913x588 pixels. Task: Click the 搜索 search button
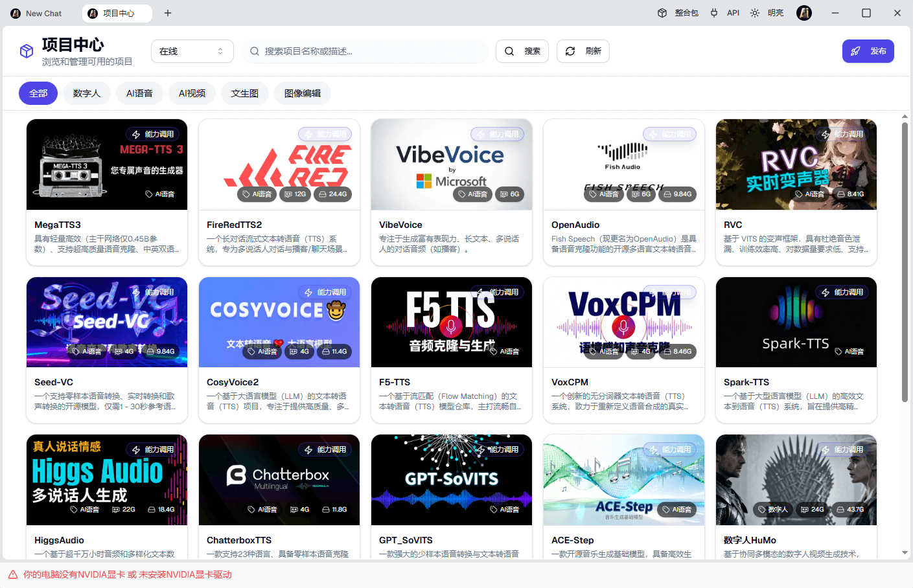[522, 51]
